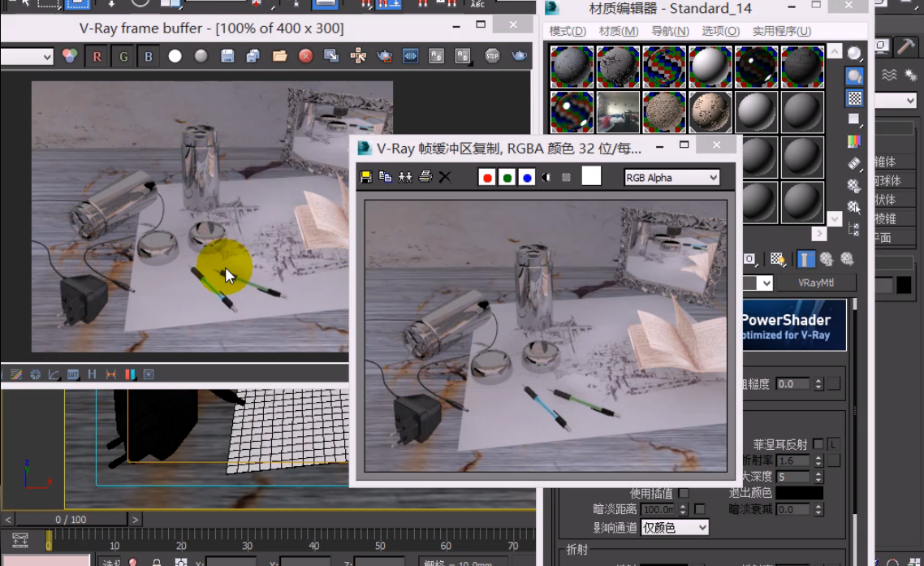Enable the 菲涅耳反射 checkbox
Viewport: 924px width, 566px height.
click(818, 444)
